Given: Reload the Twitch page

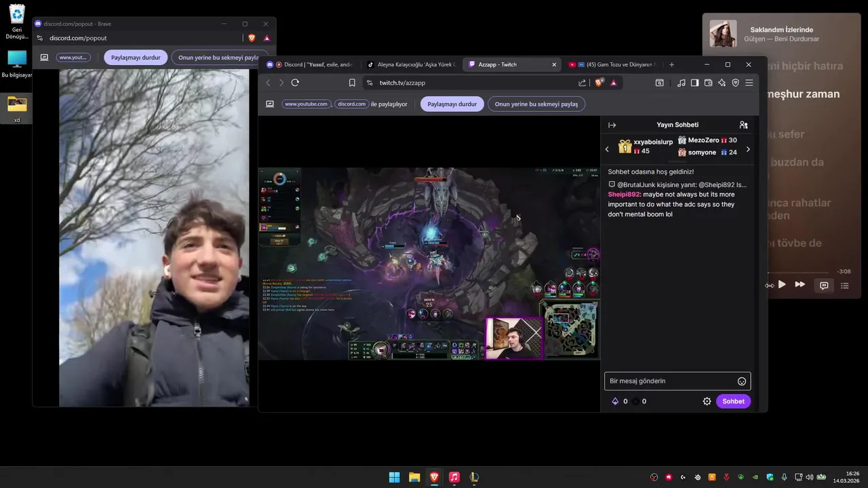Looking at the screenshot, I should pyautogui.click(x=295, y=83).
